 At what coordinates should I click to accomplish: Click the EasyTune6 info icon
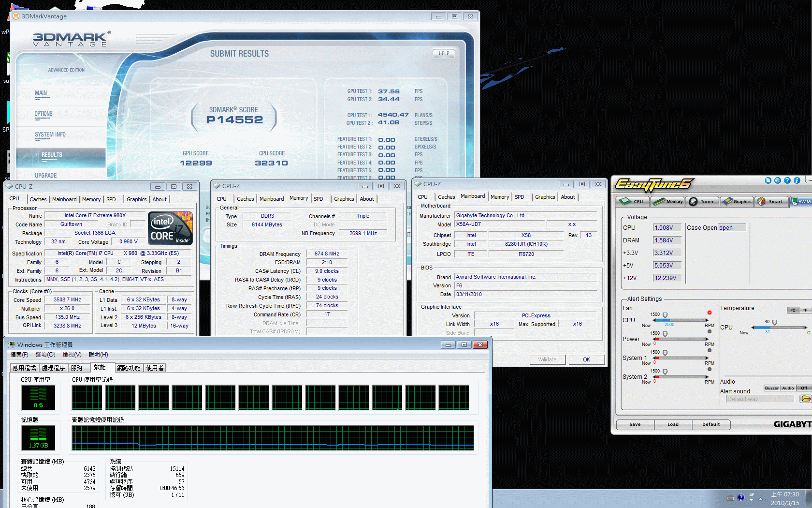(x=797, y=180)
